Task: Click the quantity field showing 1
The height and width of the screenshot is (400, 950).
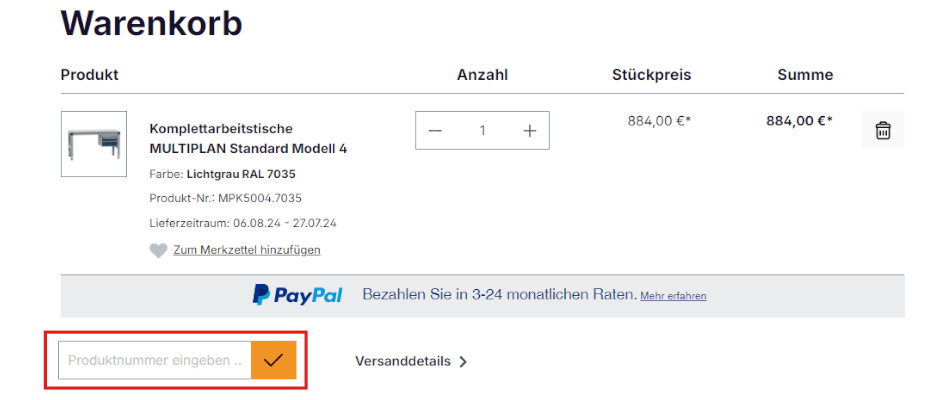Action: point(482,131)
